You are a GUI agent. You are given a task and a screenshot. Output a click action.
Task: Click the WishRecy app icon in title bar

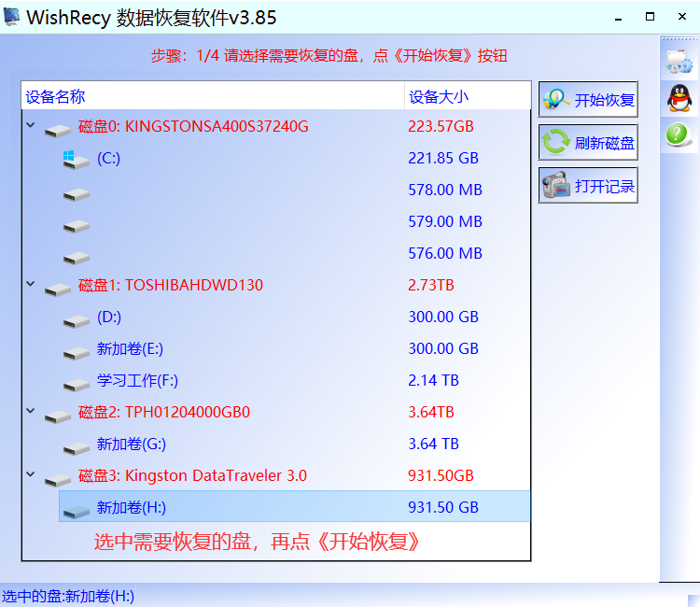click(x=11, y=17)
